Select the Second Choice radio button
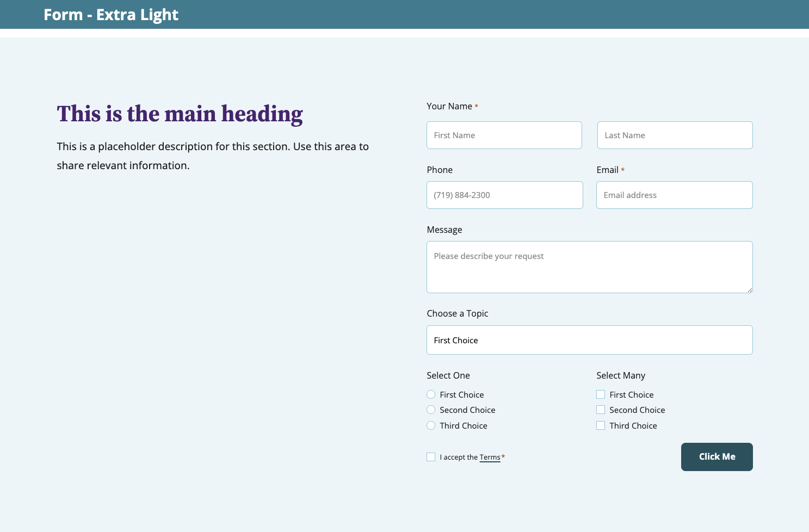The height and width of the screenshot is (532, 809). [431, 410]
